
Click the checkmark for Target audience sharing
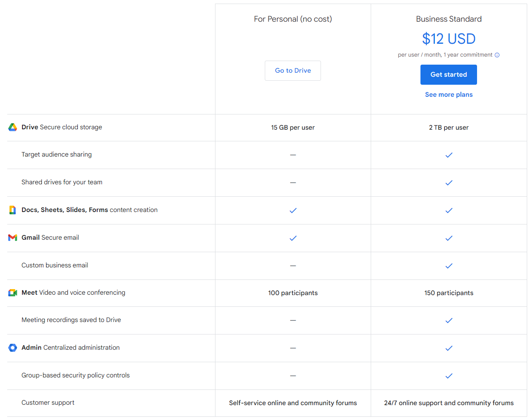449,155
